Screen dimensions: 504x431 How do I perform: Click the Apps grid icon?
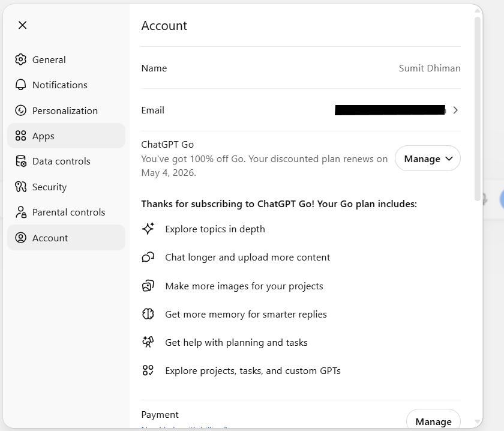(20, 136)
